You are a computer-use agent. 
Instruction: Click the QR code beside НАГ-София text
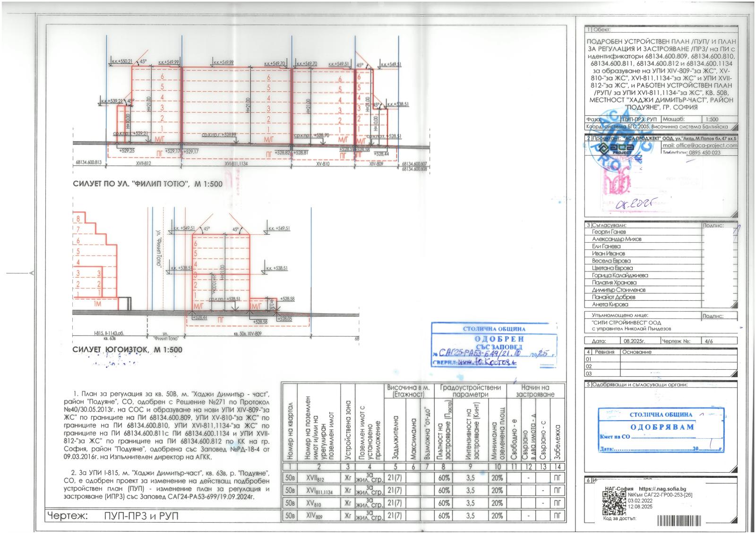(x=614, y=503)
